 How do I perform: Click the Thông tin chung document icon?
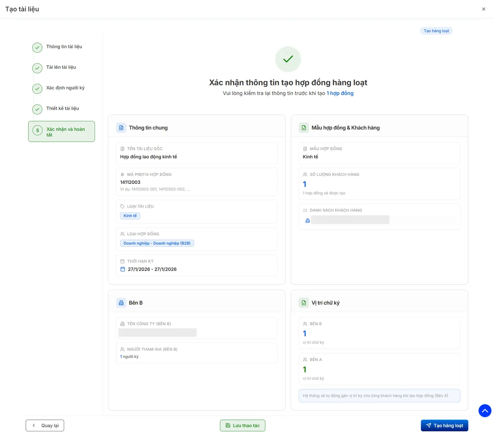point(121,128)
